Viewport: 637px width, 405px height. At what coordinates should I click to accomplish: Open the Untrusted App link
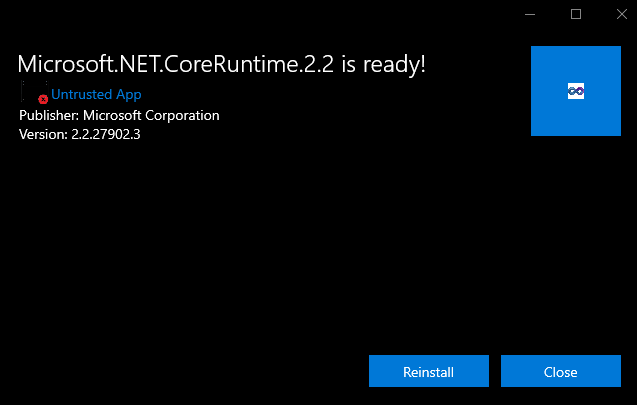click(x=96, y=94)
